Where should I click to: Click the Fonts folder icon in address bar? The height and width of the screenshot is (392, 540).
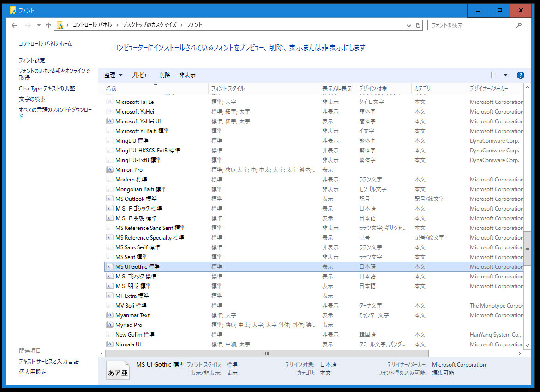(60, 25)
